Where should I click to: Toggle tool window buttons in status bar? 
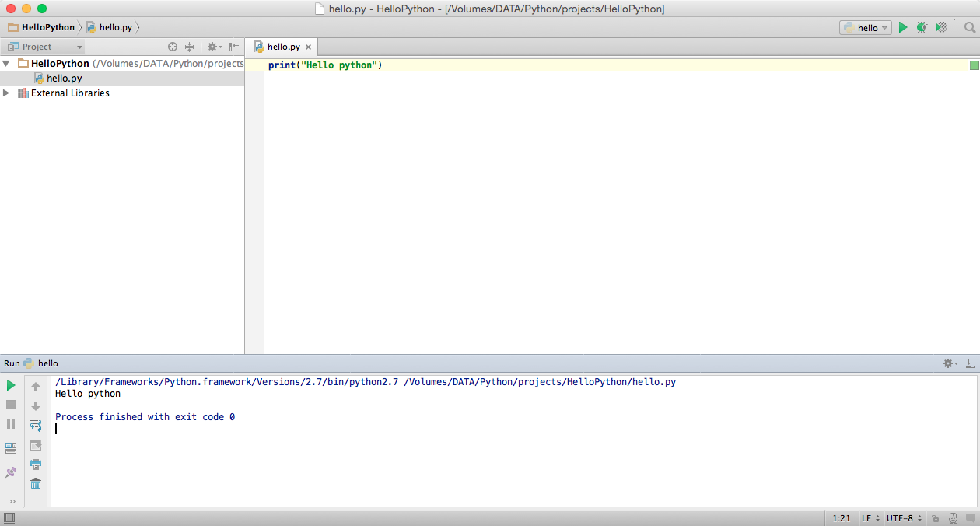pos(9,518)
